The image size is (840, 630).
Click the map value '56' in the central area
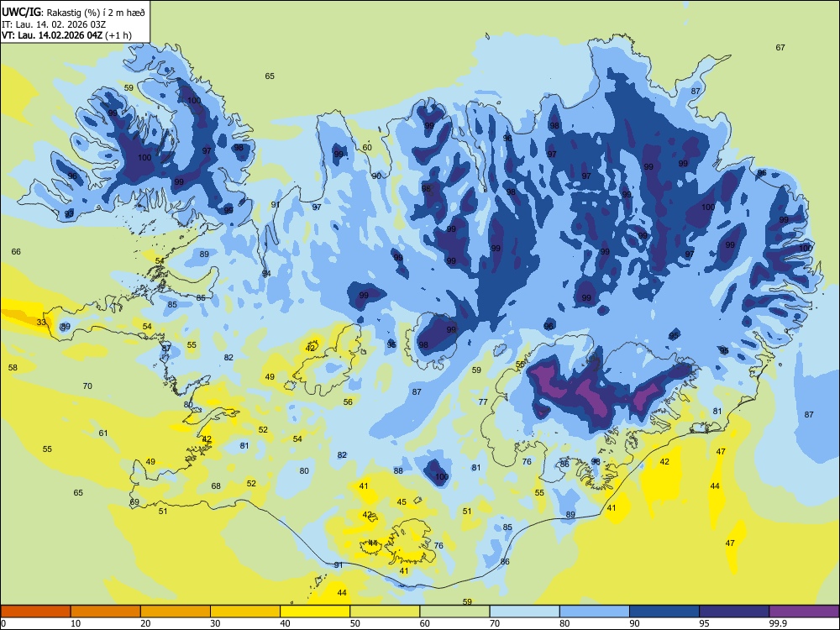point(349,402)
